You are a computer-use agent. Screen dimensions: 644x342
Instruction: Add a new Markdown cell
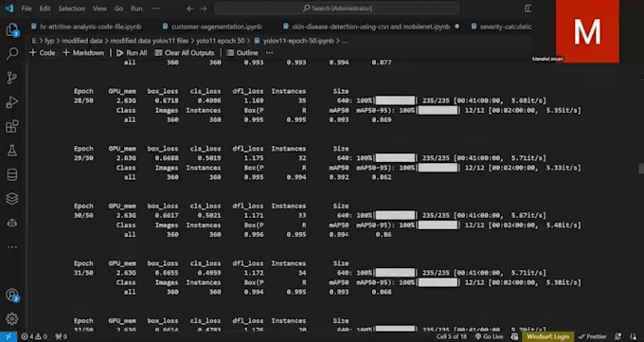(83, 53)
